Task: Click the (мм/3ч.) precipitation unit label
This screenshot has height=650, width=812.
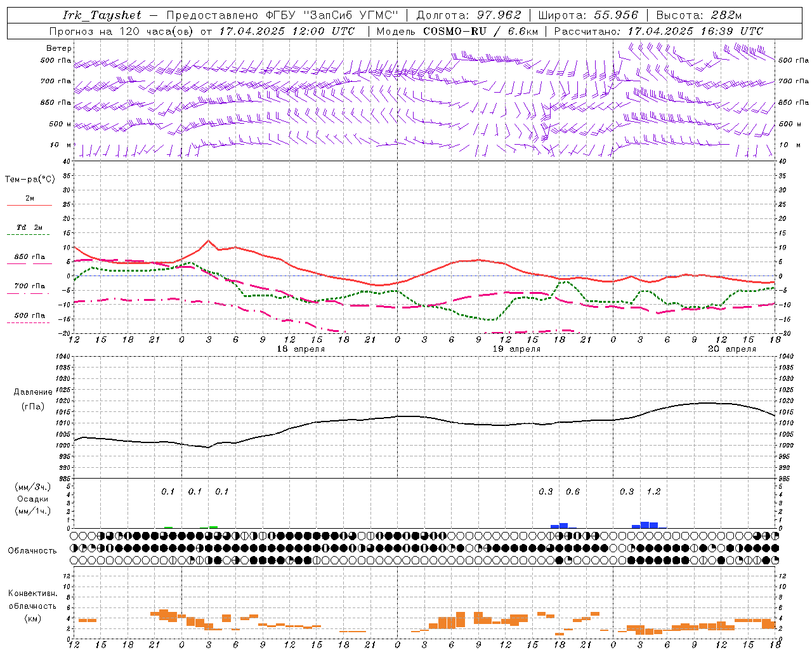Action: pyautogui.click(x=33, y=487)
